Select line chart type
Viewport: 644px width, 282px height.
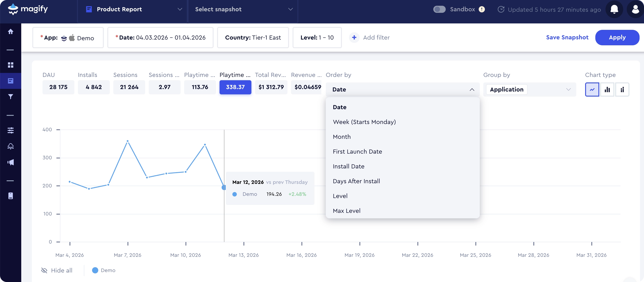click(x=592, y=89)
